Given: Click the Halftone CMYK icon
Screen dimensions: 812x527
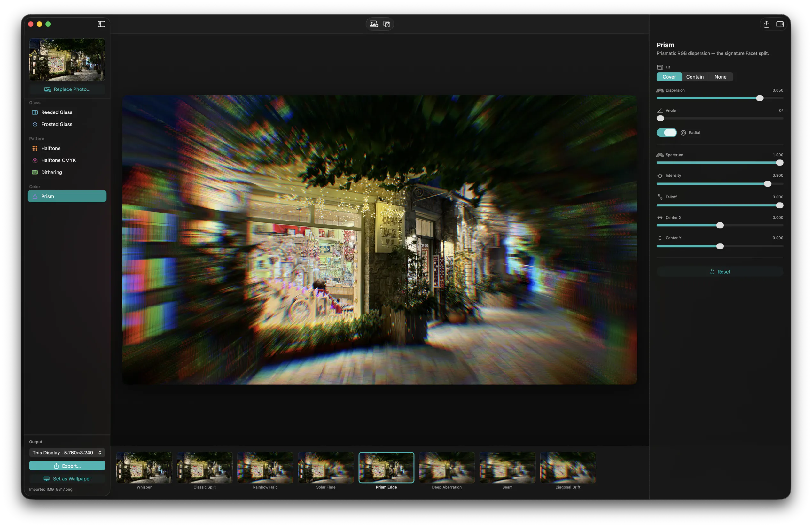Looking at the screenshot, I should click(x=35, y=160).
